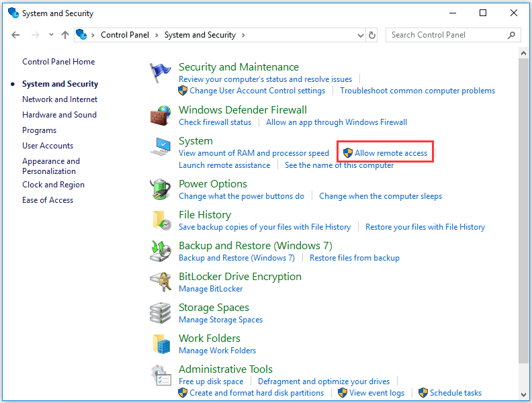Open Change User Account Control settings
Image resolution: width=532 pixels, height=403 pixels.
click(x=257, y=91)
